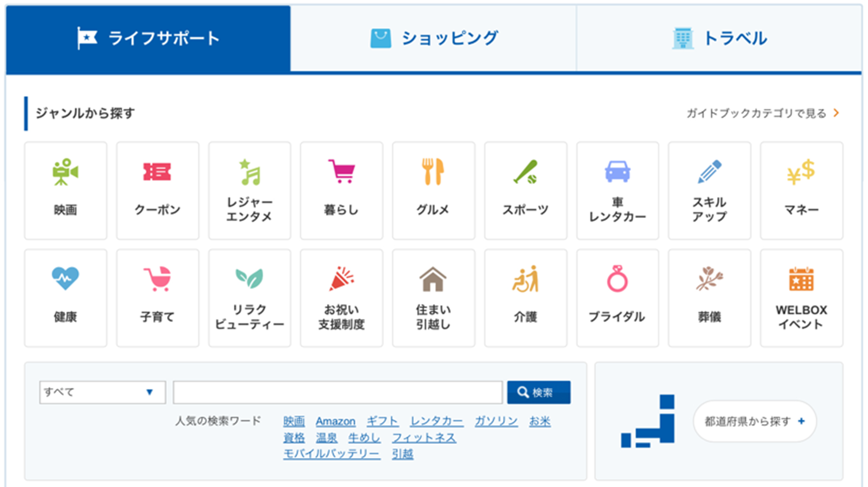
Task: Switch to the ライフサポート tab
Action: [148, 38]
